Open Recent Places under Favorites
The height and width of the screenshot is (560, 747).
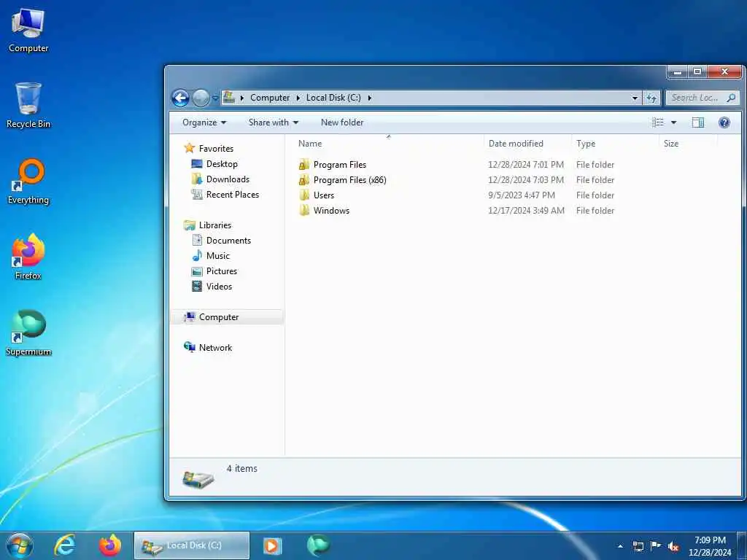(x=233, y=194)
